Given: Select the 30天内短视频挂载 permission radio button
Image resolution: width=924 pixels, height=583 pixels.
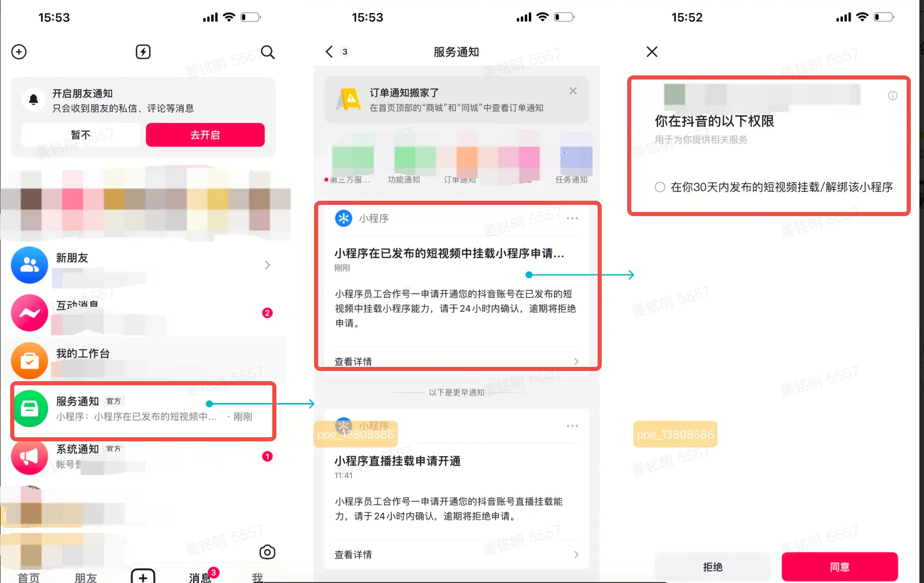Looking at the screenshot, I should (660, 187).
